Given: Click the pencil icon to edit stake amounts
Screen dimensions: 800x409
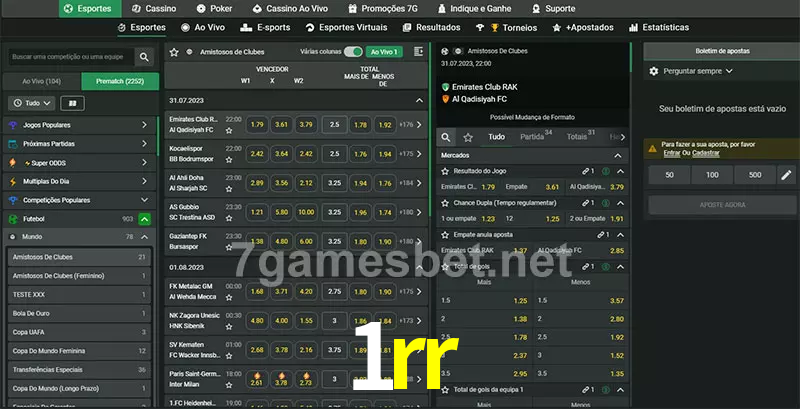Looking at the screenshot, I should pos(786,175).
